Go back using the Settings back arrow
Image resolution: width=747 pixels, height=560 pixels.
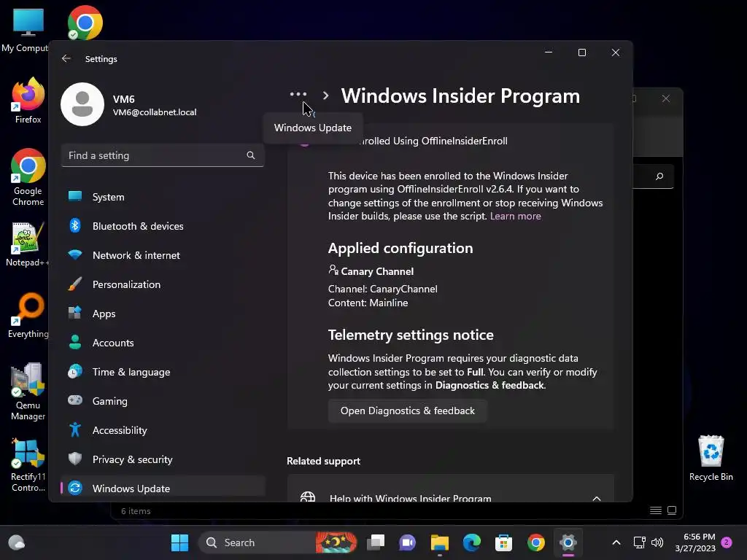click(66, 58)
